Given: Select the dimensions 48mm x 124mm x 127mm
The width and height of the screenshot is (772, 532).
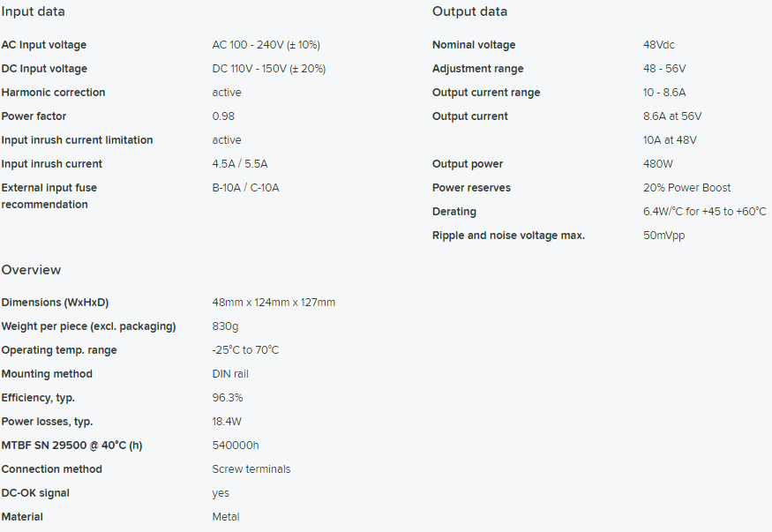Looking at the screenshot, I should tap(274, 302).
